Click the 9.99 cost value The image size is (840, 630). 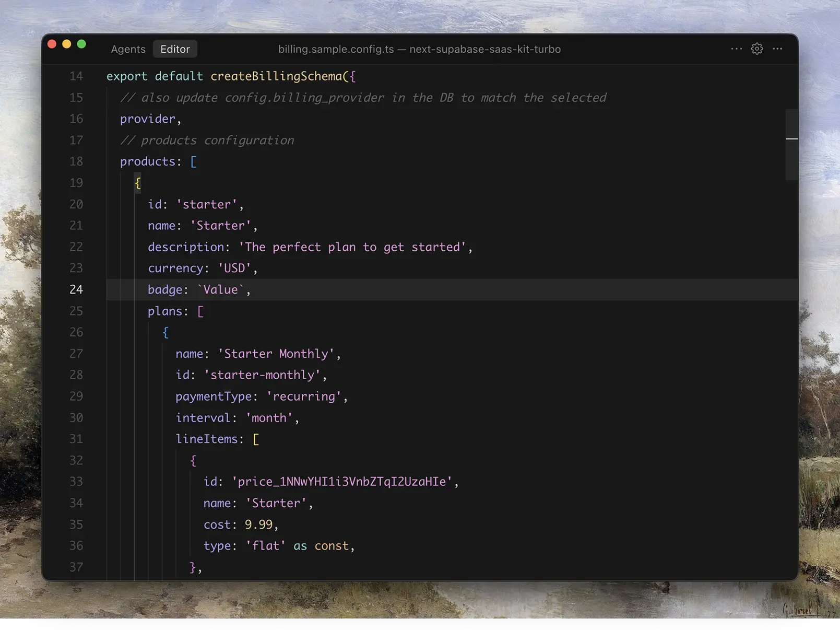coord(258,524)
